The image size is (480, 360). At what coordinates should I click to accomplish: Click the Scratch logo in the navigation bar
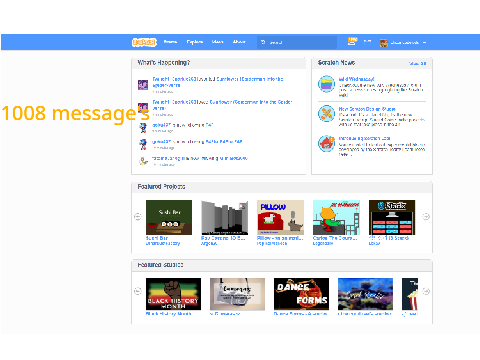click(x=144, y=42)
